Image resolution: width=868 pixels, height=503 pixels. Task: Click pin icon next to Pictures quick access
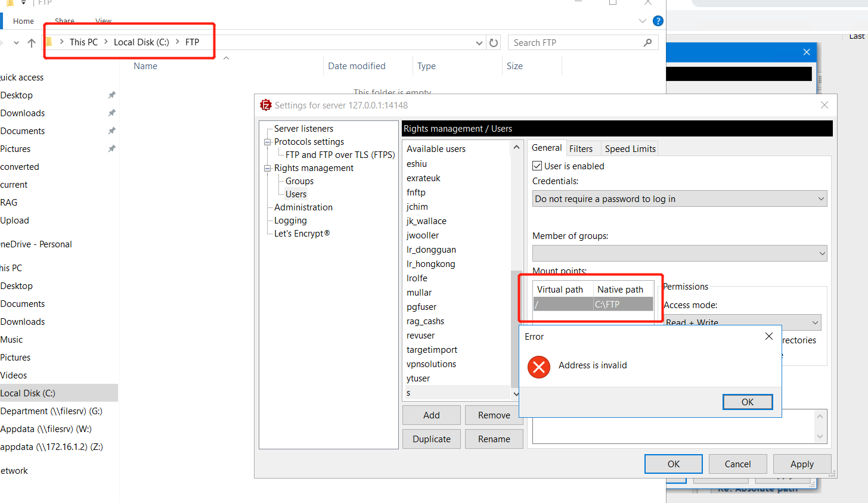click(111, 149)
